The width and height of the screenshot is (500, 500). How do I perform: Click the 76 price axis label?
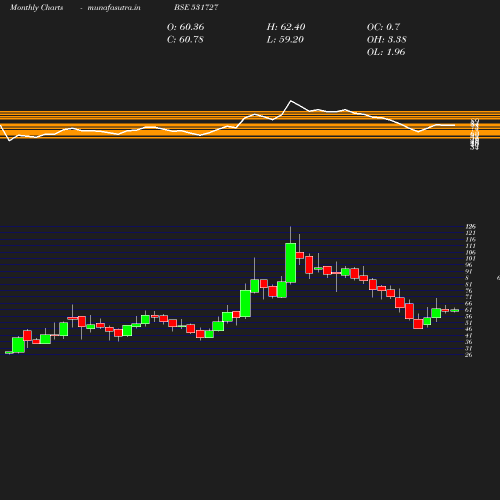[469, 291]
